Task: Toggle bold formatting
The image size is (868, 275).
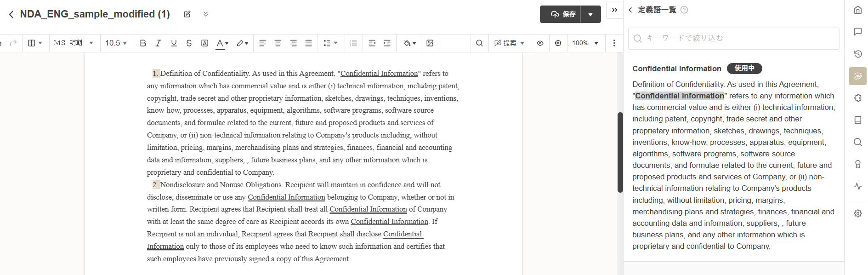Action: click(143, 43)
